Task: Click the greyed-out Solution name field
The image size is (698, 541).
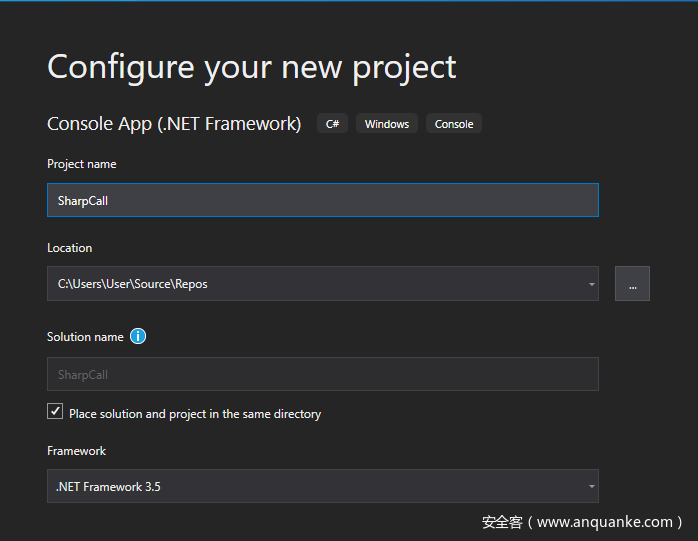Action: point(322,375)
